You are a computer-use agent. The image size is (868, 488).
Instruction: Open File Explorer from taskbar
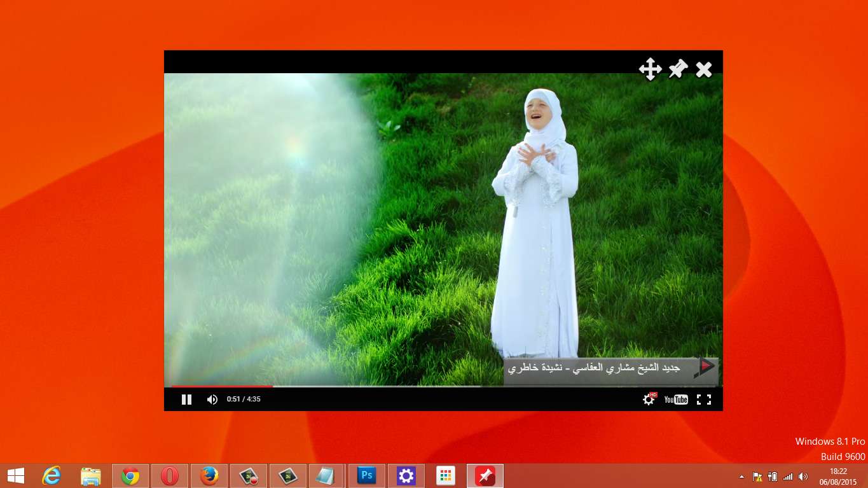click(91, 475)
